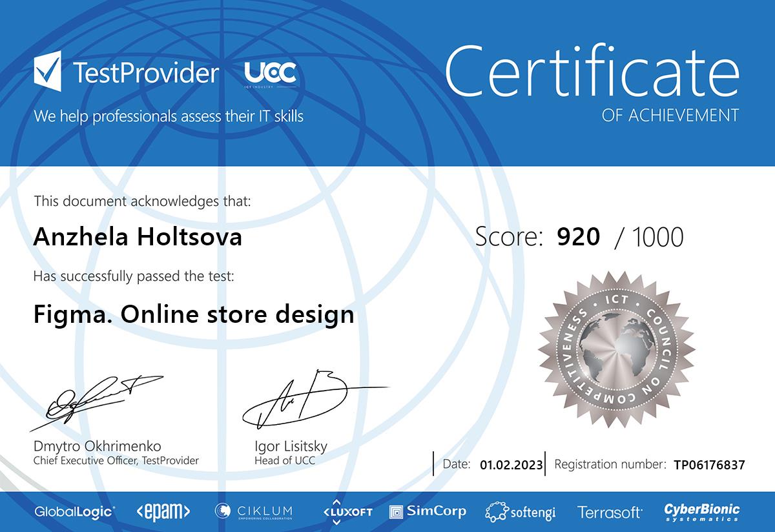Click the score value 920
Image resolution: width=775 pixels, height=532 pixels.
pyautogui.click(x=578, y=237)
